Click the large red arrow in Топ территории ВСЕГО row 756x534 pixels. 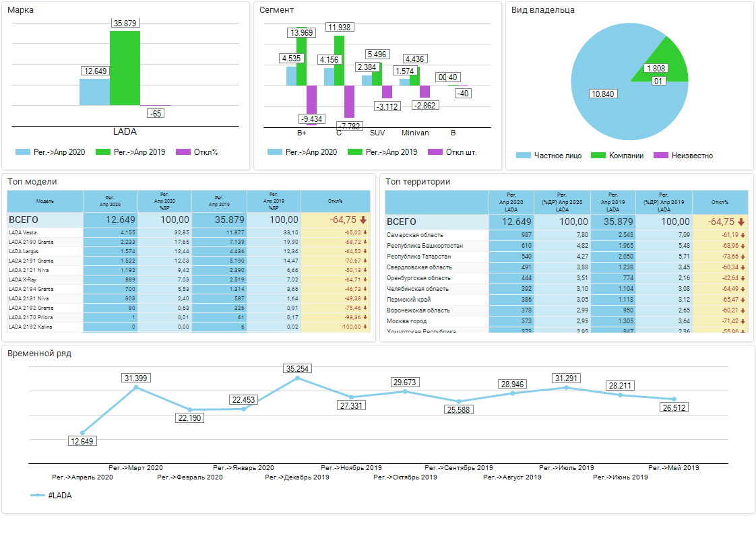click(x=741, y=222)
